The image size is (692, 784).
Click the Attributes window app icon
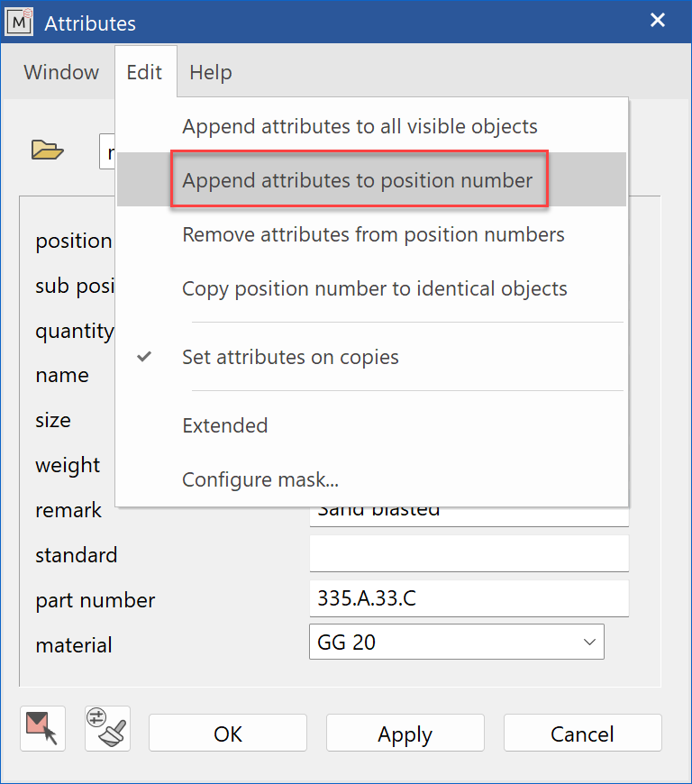click(x=19, y=22)
